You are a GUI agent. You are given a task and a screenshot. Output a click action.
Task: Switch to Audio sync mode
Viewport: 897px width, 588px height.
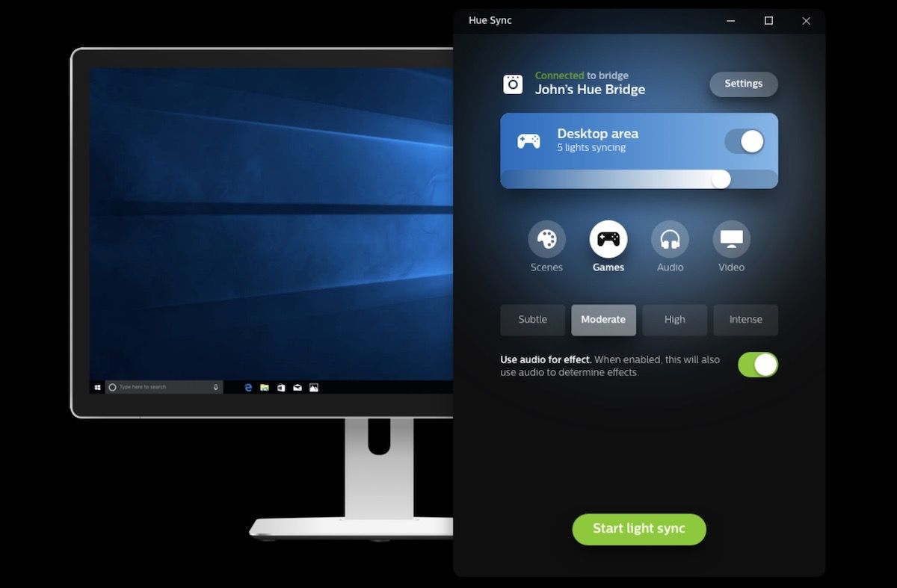tap(670, 240)
